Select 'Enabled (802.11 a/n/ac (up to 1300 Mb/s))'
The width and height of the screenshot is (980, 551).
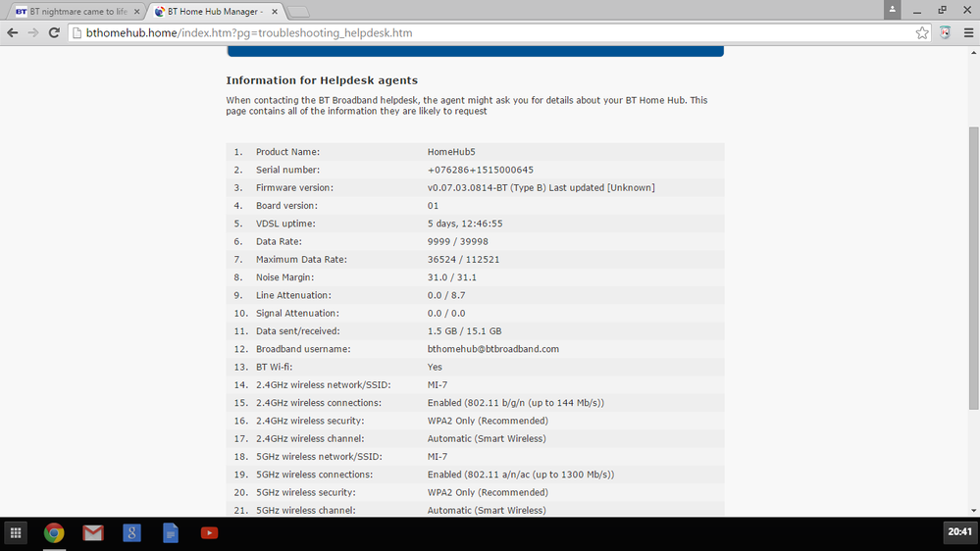point(521,475)
